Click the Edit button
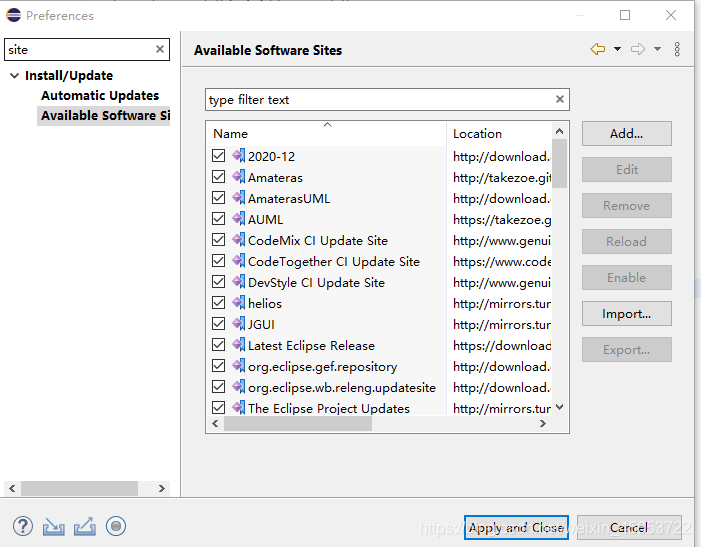The width and height of the screenshot is (701, 547). [626, 170]
